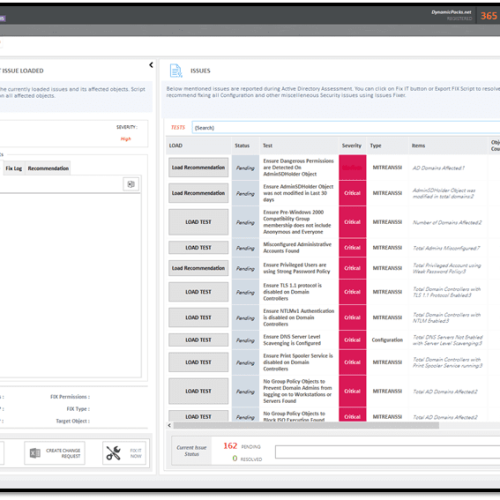Load test for Misconfigured Administrative Accounts
This screenshot has width=500, height=500.
[198, 248]
